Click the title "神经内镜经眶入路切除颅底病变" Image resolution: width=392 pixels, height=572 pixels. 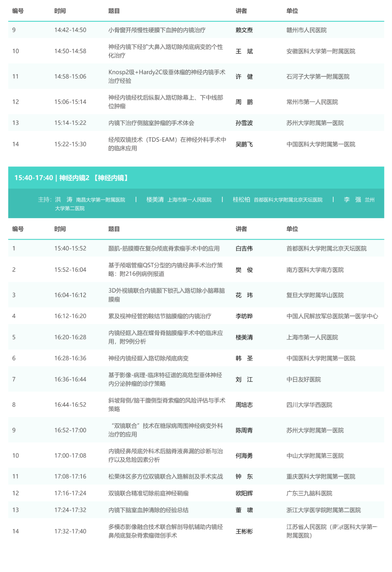point(148,358)
